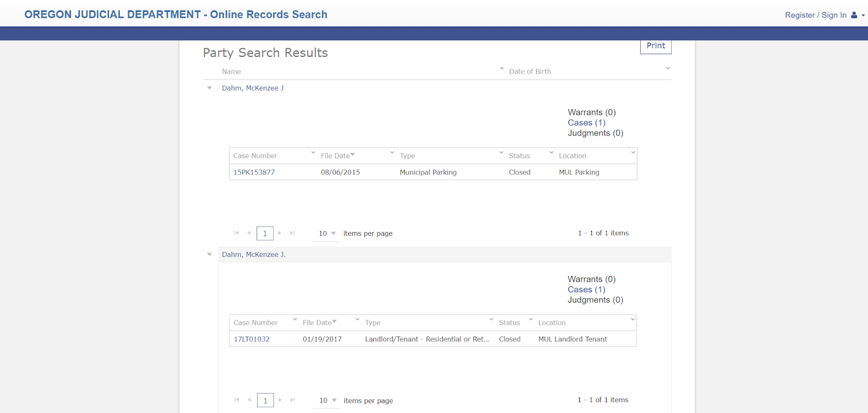Open Date of Birth column menu

[667, 68]
